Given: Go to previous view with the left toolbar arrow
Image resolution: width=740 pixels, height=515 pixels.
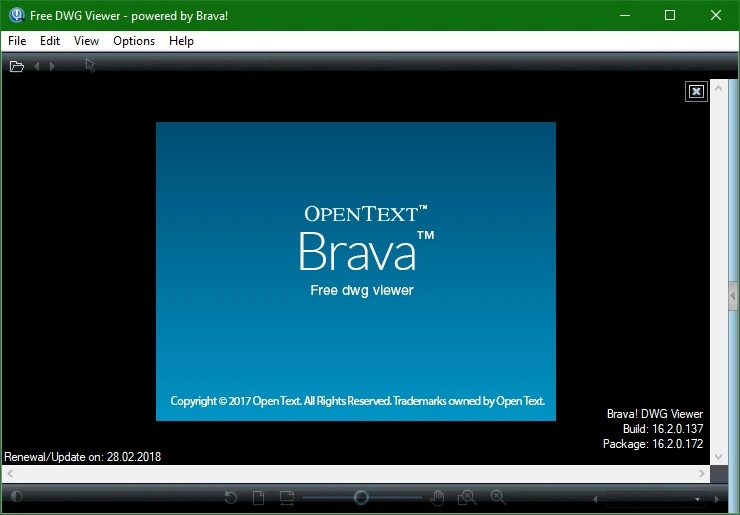Looking at the screenshot, I should pos(37,67).
